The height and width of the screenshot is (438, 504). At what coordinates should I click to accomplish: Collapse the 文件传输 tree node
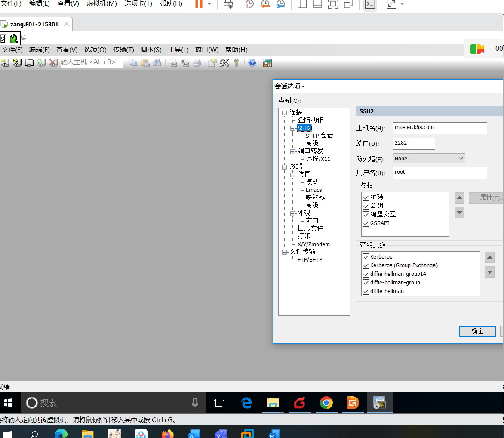(284, 252)
